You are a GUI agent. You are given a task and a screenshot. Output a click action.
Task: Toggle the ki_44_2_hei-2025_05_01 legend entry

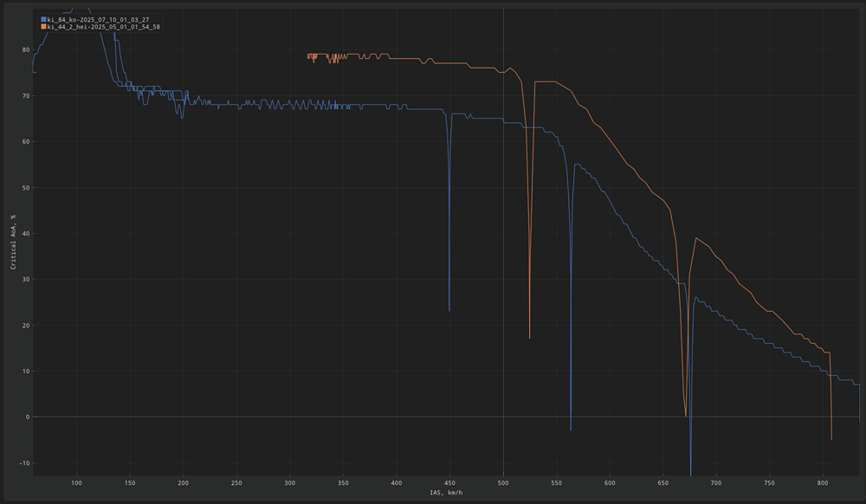[x=103, y=27]
